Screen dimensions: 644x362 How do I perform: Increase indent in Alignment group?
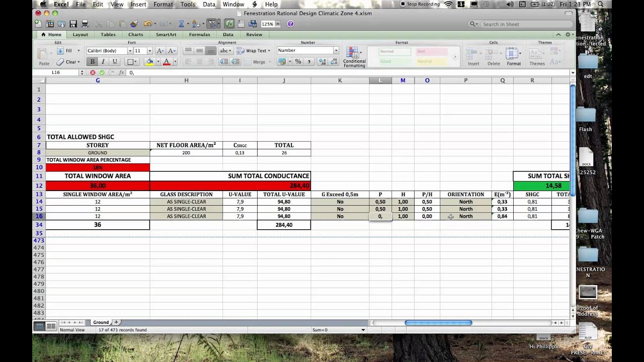coord(235,62)
